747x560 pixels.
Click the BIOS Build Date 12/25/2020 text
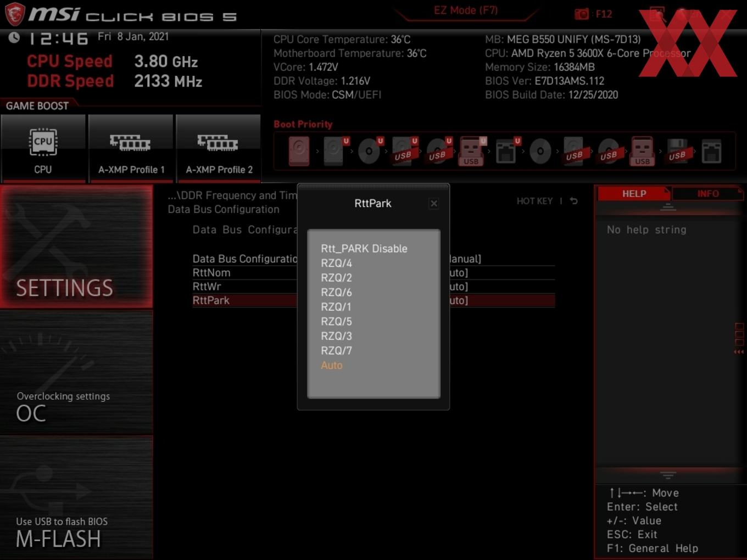[551, 95]
